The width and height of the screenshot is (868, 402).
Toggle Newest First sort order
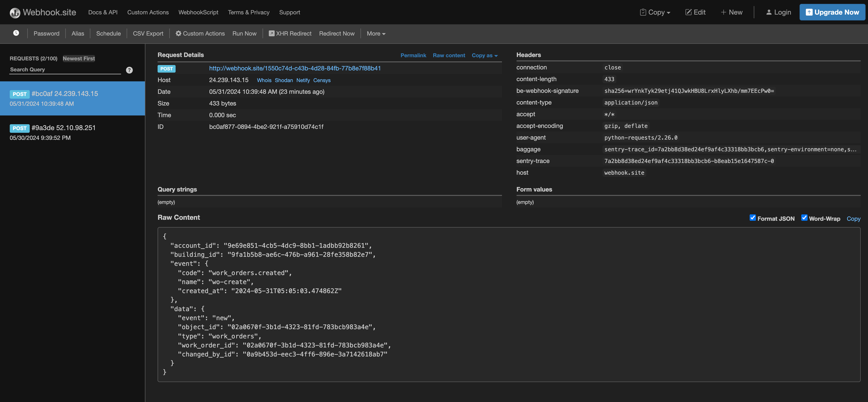click(x=79, y=58)
